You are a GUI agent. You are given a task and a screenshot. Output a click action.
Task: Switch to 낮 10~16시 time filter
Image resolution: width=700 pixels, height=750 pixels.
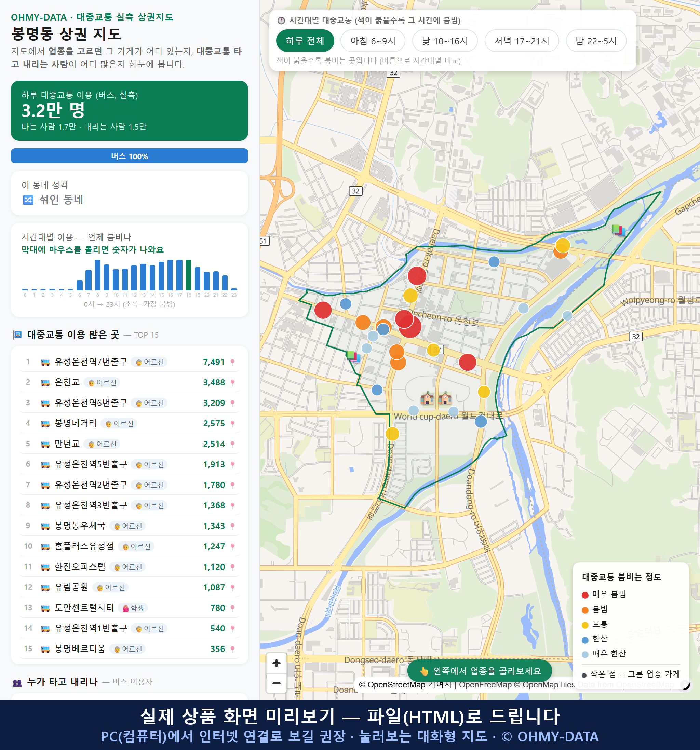click(445, 41)
